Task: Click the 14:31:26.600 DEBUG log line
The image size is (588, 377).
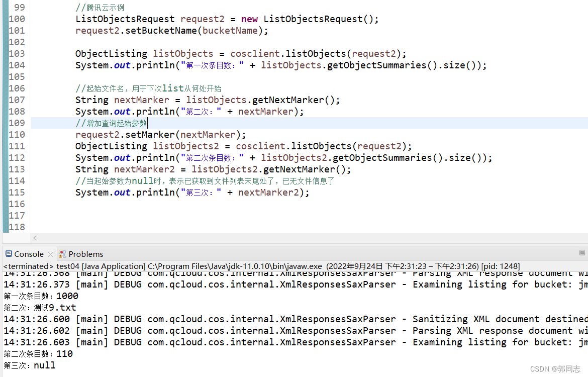Action: pos(296,319)
